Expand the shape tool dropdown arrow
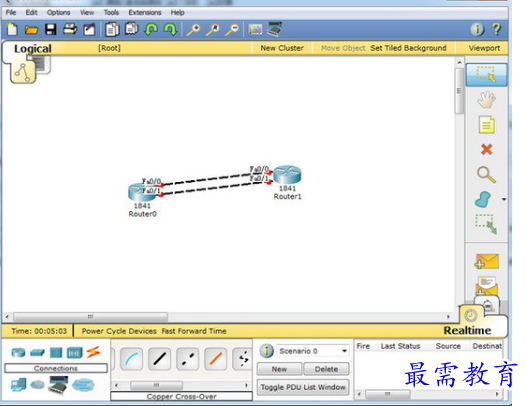Screen dimensions: 526x406 click(x=504, y=199)
